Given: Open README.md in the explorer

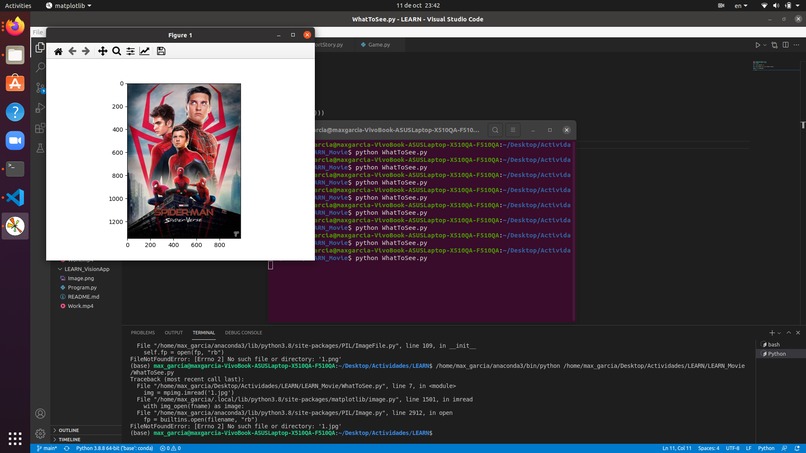Looking at the screenshot, I should click(83, 297).
